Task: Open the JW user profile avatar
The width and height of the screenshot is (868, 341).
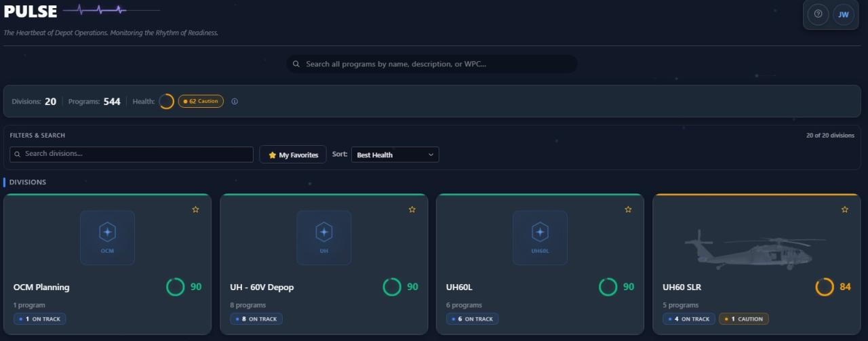Action: tap(843, 14)
